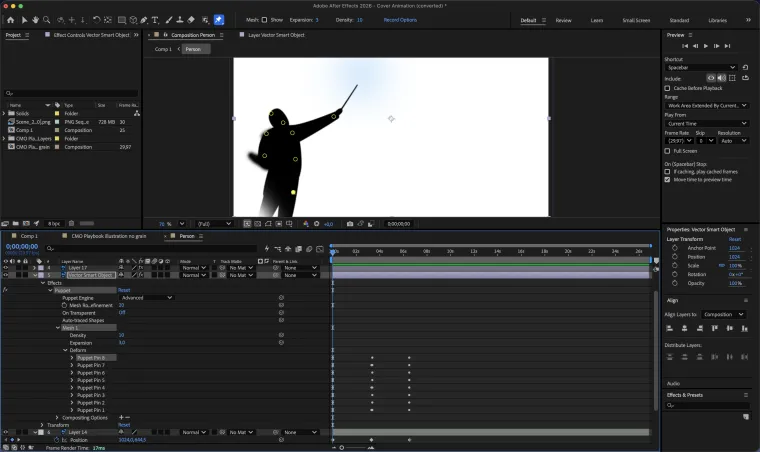This screenshot has width=760, height=452.
Task: Collapse the Deform group
Action: pyautogui.click(x=65, y=350)
